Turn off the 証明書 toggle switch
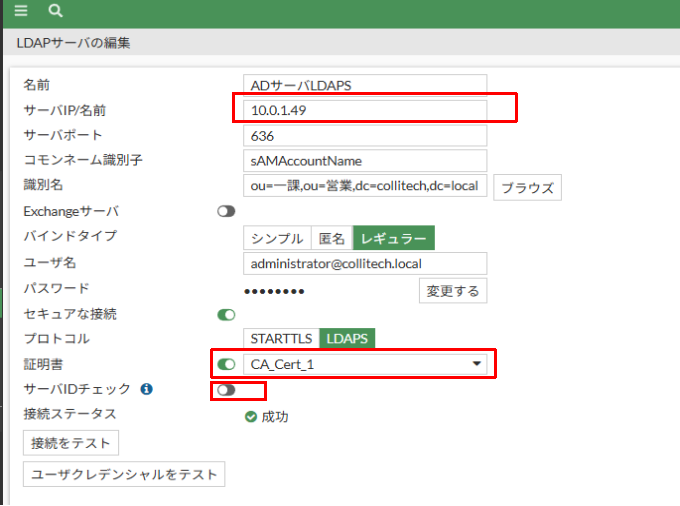 (x=226, y=365)
